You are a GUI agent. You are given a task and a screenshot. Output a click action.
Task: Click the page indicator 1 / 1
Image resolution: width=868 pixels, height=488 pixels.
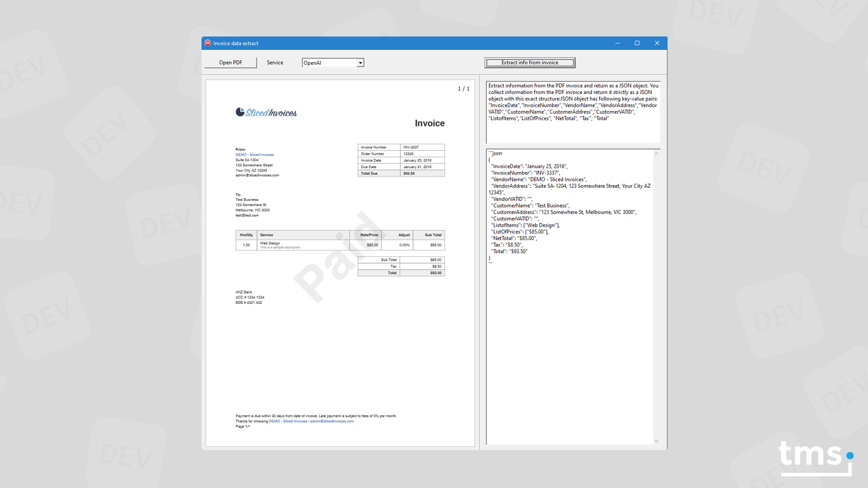coord(463,89)
